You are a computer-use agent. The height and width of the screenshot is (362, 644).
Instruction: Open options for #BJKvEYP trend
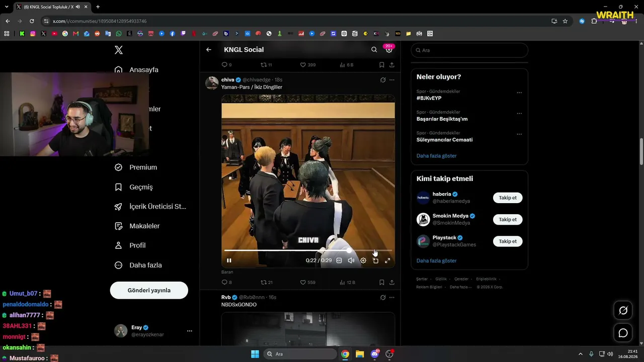click(x=519, y=93)
